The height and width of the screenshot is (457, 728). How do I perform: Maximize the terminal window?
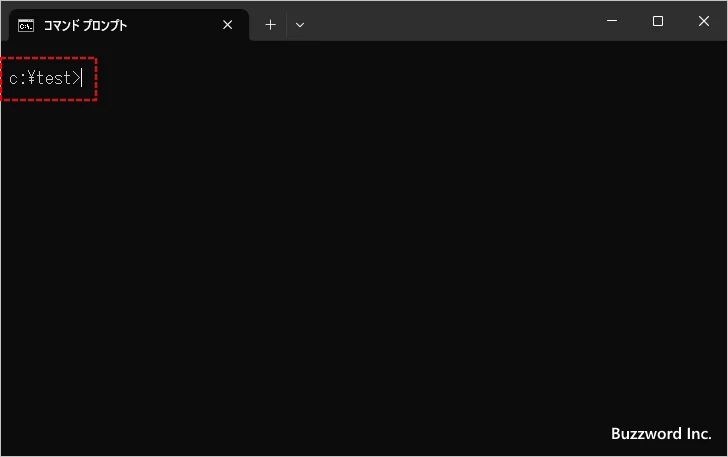[x=657, y=21]
